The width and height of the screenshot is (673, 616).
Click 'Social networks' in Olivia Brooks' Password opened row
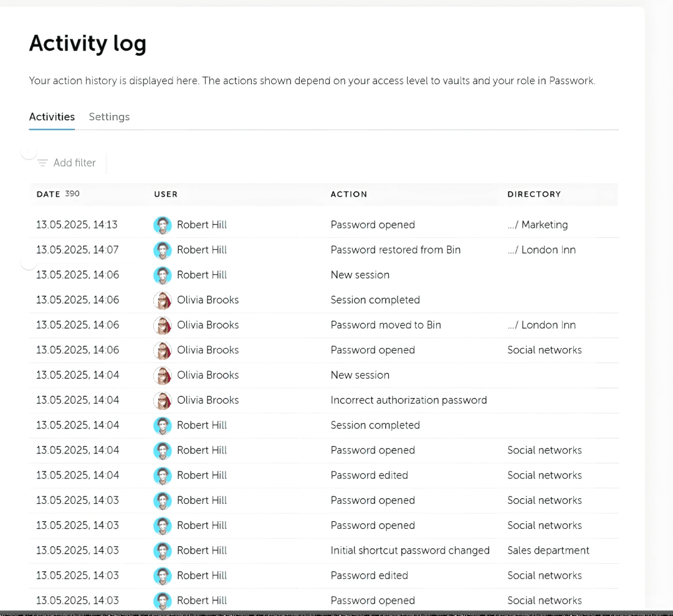click(544, 350)
